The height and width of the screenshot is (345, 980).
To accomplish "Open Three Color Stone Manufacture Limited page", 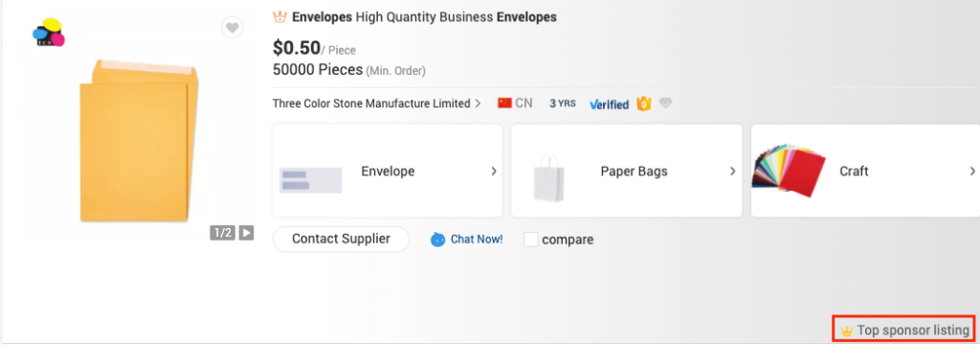I will pyautogui.click(x=371, y=103).
